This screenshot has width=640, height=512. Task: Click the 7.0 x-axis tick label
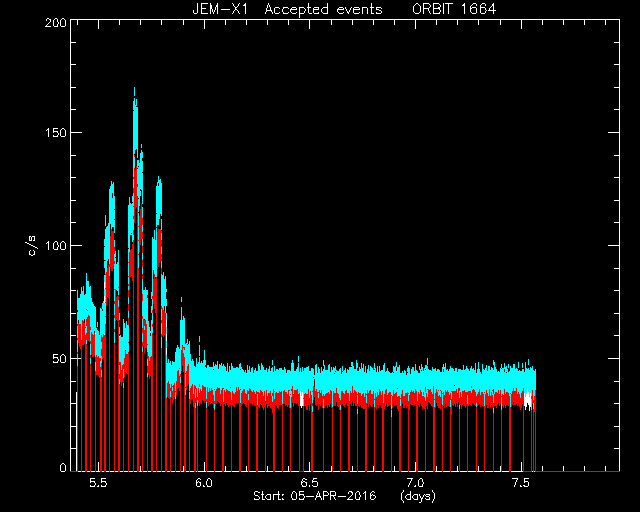(416, 483)
